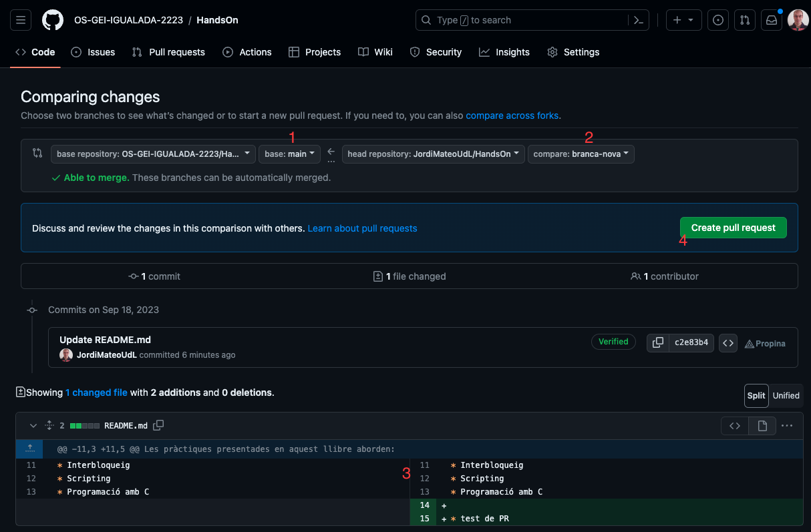
Task: Open the Insights tab
Action: click(x=504, y=52)
